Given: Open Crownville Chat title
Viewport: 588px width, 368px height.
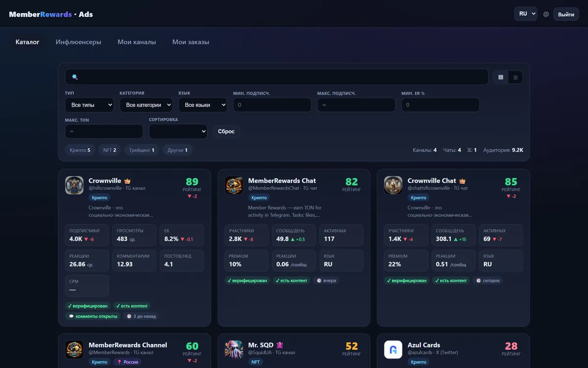Looking at the screenshot, I should pos(432,181).
